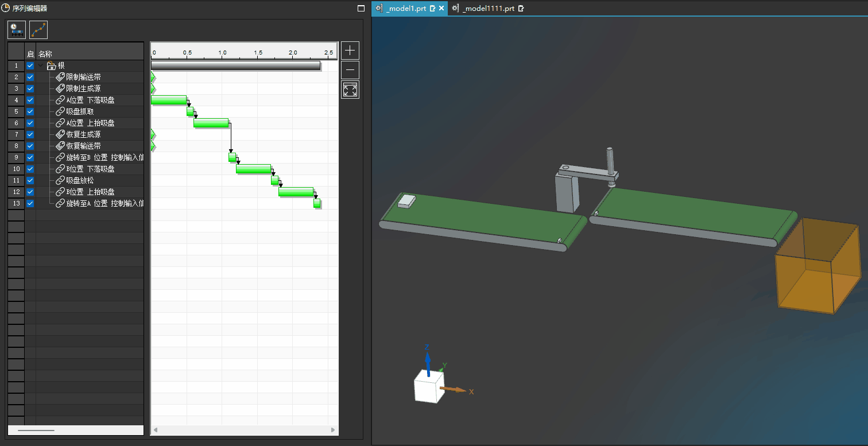This screenshot has width=868, height=446.
Task: Click the 根 summary bar in Gantt
Action: coord(235,65)
